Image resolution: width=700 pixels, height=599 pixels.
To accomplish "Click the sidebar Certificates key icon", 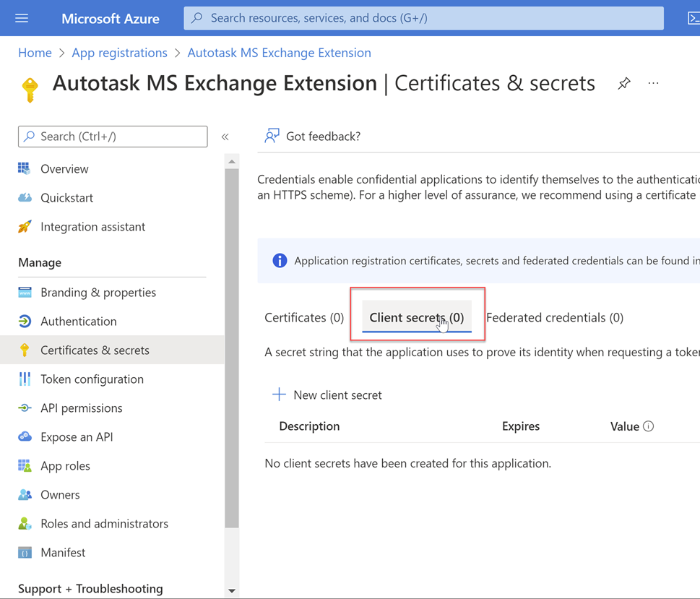I will [25, 350].
